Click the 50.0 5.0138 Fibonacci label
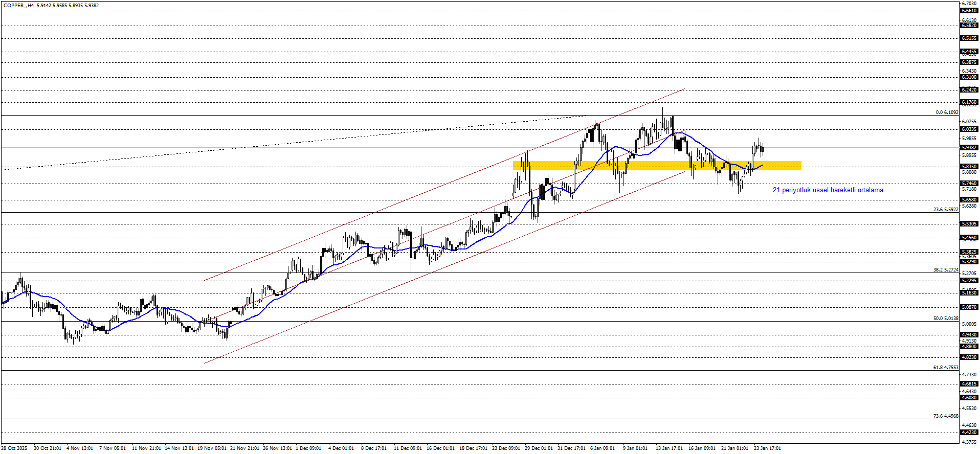The height and width of the screenshot is (454, 980). pyautogui.click(x=945, y=319)
